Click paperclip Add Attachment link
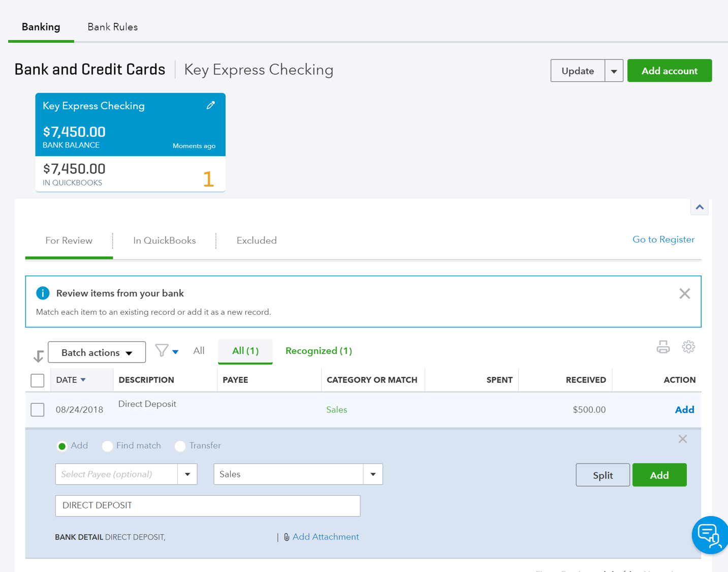Viewport: 728px width, 572px height. click(321, 537)
